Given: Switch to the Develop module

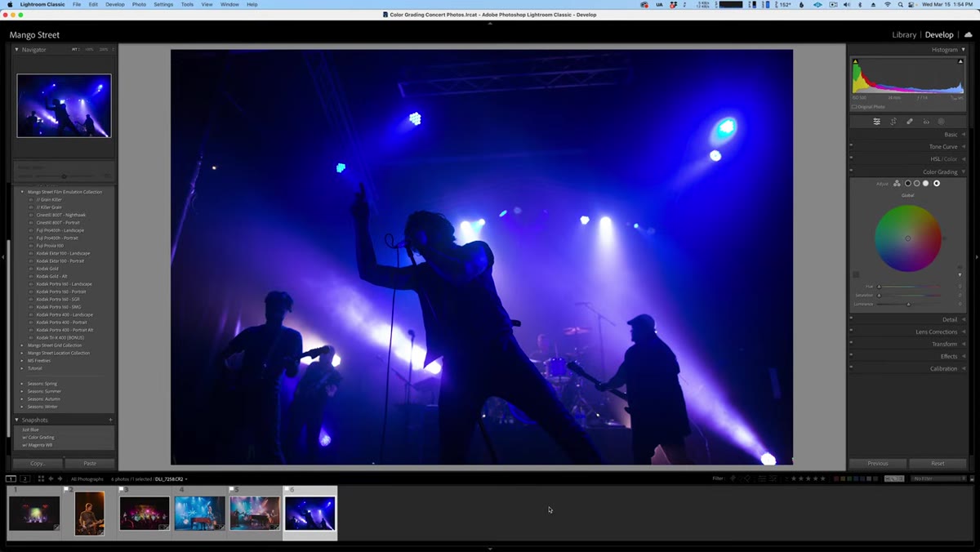Looking at the screenshot, I should [939, 35].
